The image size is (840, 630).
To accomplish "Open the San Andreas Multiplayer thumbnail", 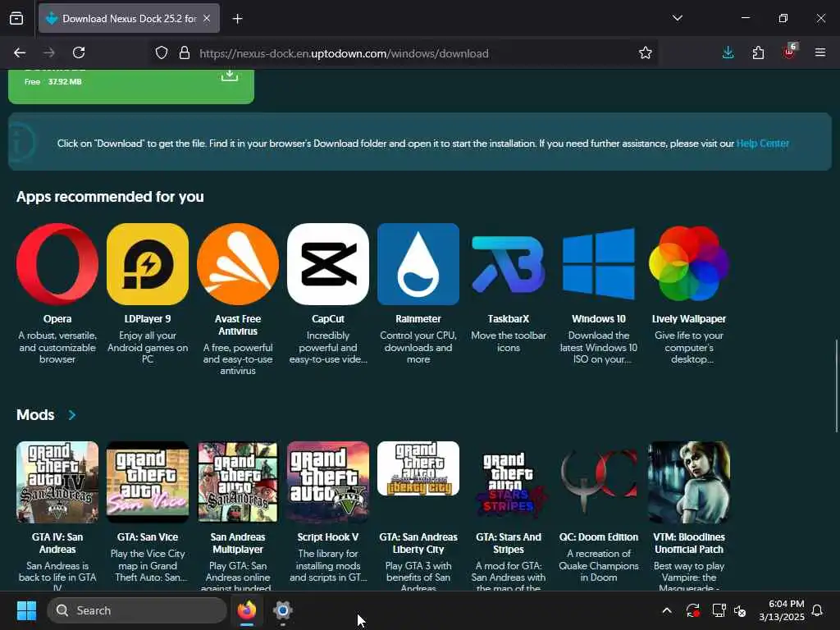I will click(238, 482).
